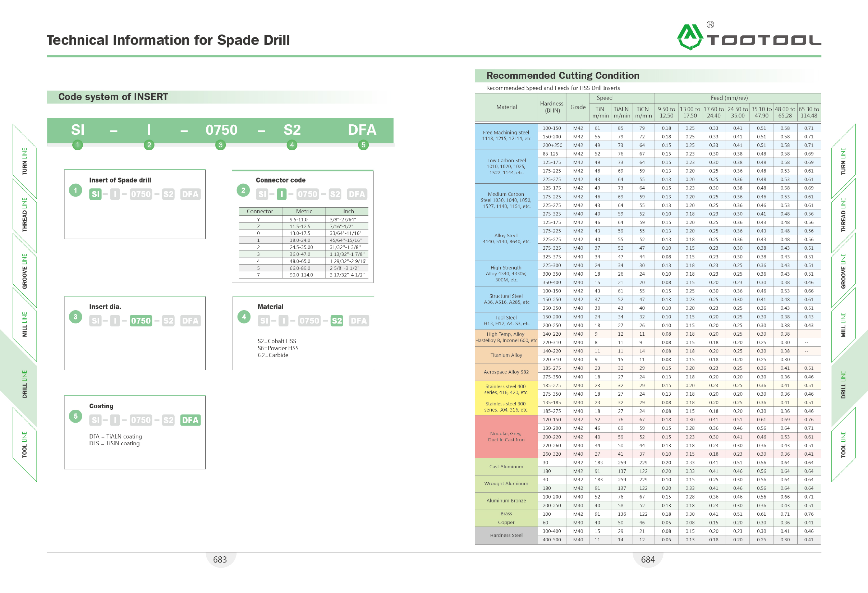Click the Copper material cell
This screenshot has width=868, height=593.
(506, 523)
